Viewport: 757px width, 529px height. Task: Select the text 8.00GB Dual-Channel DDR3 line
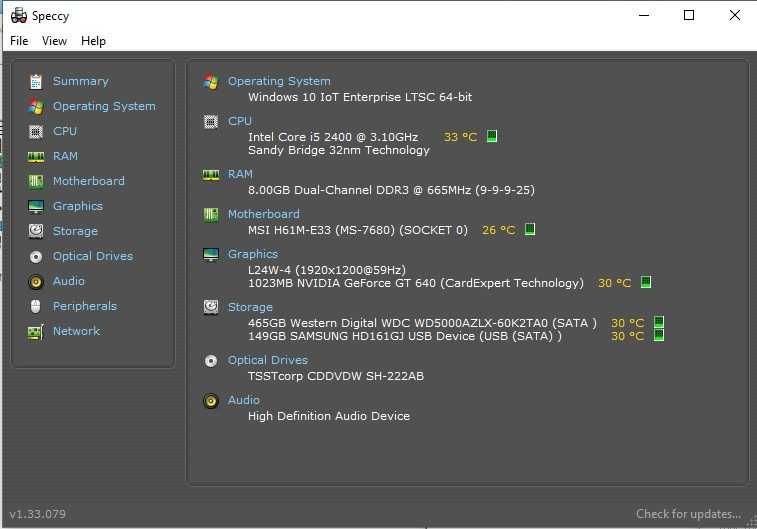point(391,190)
